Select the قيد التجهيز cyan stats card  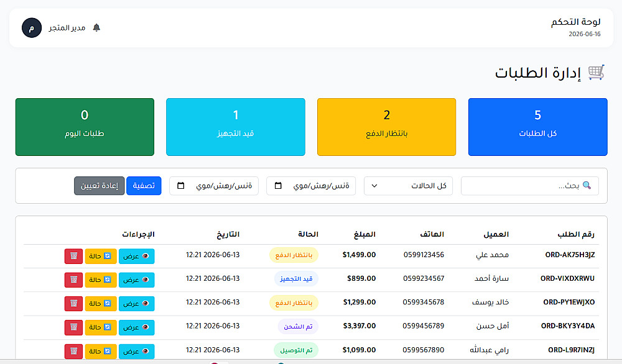tap(236, 127)
